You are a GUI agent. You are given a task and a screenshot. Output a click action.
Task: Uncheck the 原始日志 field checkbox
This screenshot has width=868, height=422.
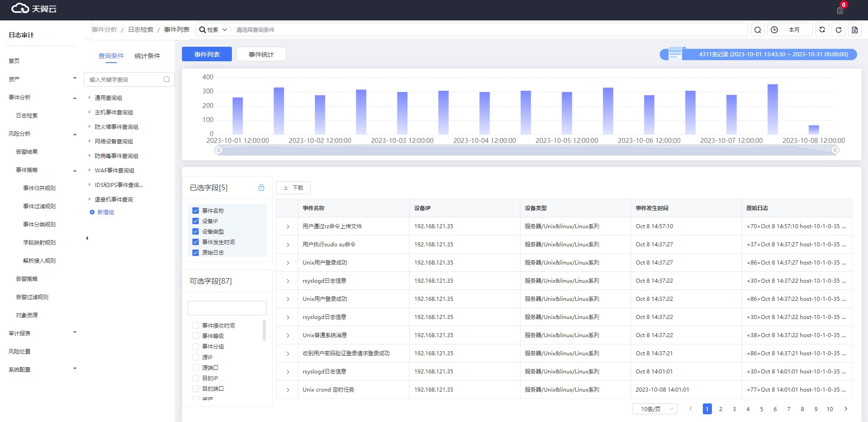pyautogui.click(x=196, y=253)
